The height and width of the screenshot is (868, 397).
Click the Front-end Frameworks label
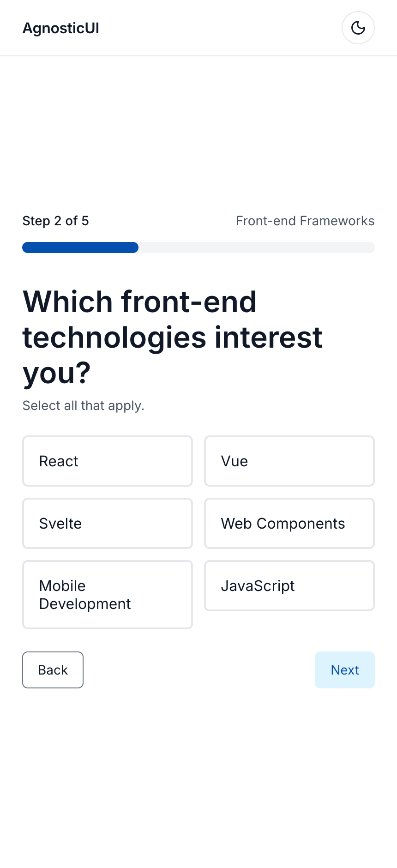(305, 221)
